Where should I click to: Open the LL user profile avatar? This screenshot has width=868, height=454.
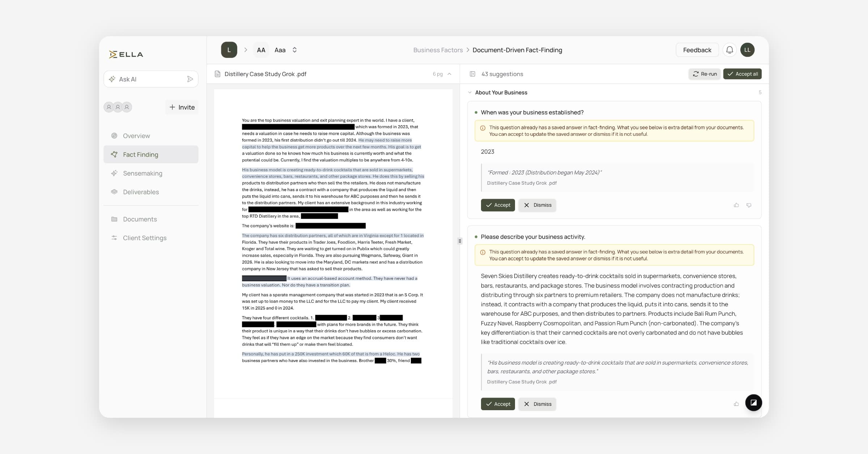tap(747, 50)
